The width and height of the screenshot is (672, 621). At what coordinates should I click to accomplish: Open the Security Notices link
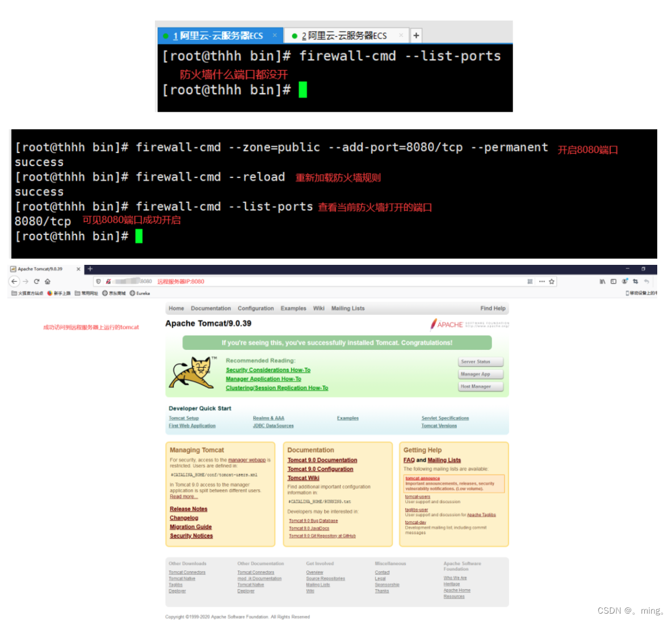pos(191,536)
